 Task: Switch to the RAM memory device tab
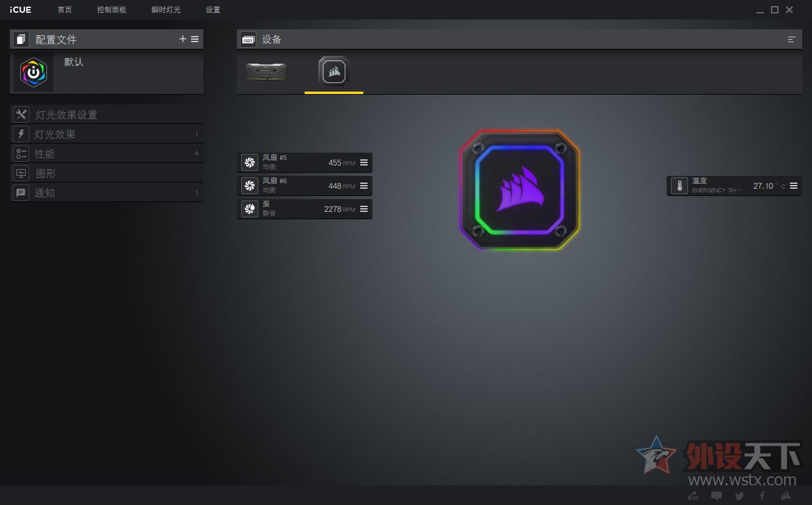266,72
